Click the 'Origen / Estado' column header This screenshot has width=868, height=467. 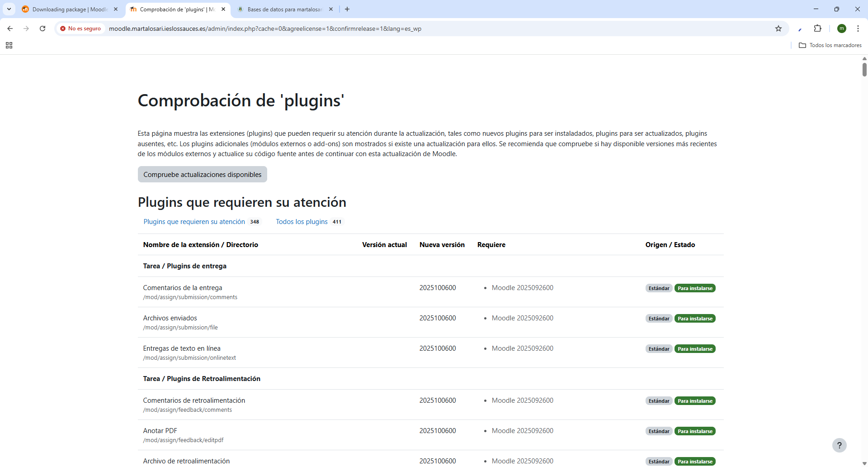point(670,245)
